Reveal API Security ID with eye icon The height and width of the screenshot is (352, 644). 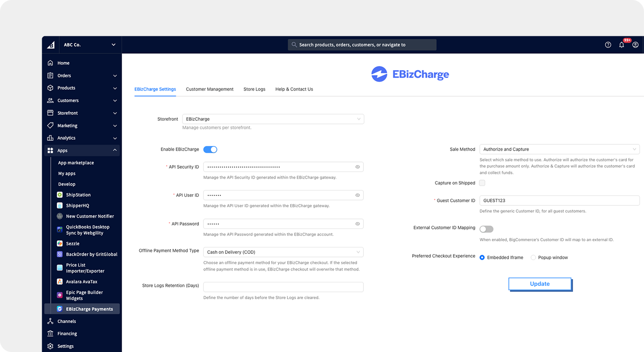point(357,167)
